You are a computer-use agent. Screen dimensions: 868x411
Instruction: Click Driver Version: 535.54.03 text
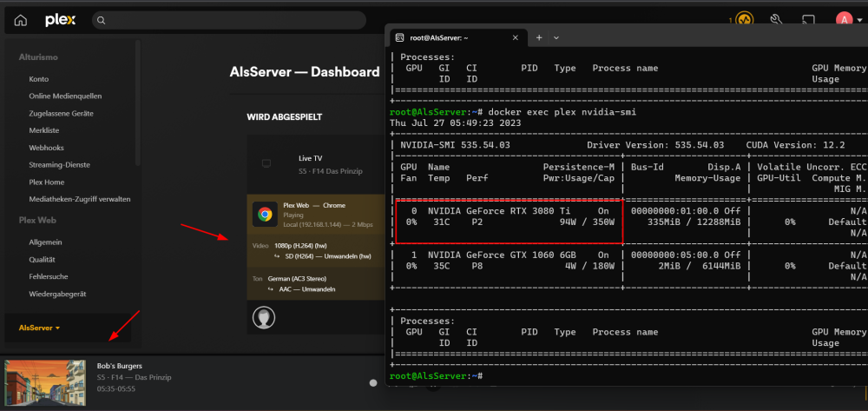(x=655, y=145)
